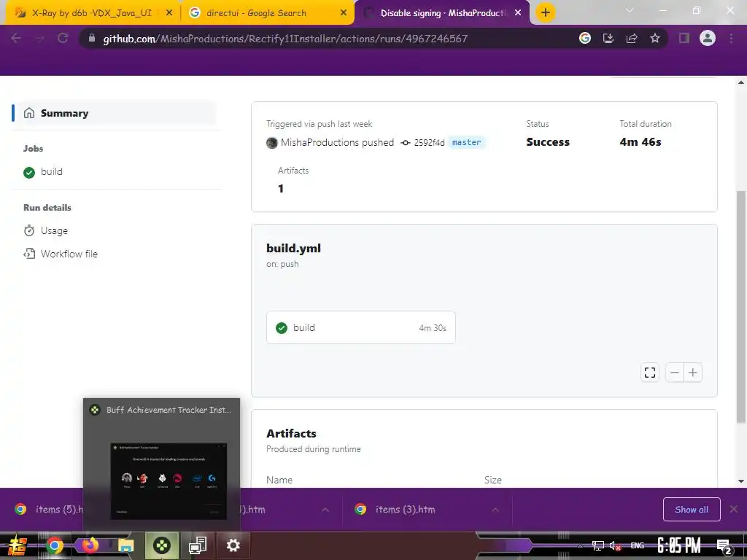Viewport: 747px width, 560px height.
Task: Open a new browser tab
Action: point(546,12)
